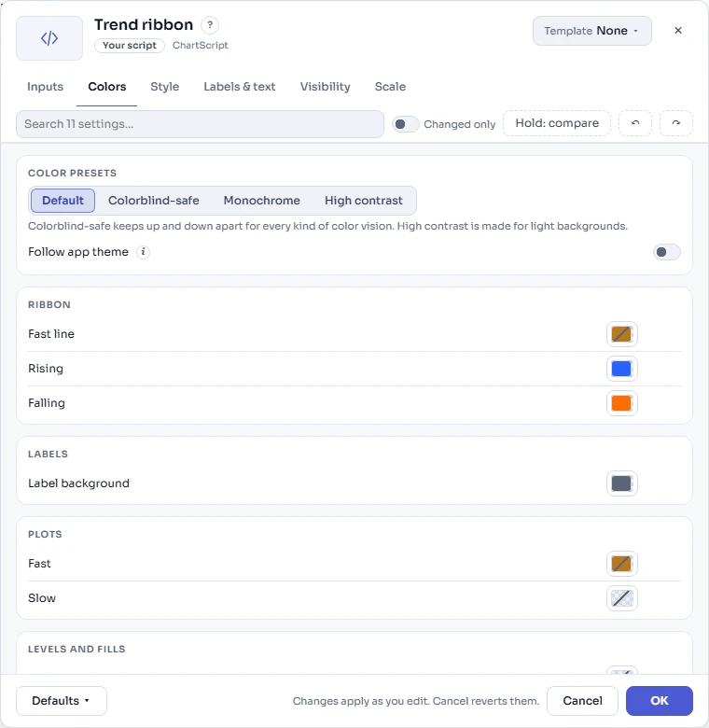709x728 pixels.
Task: Click the PLOTS section heading
Action: click(x=45, y=535)
